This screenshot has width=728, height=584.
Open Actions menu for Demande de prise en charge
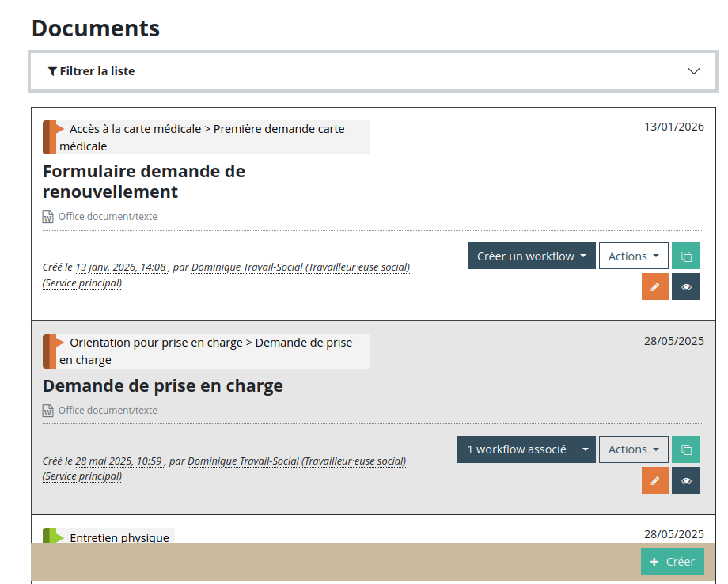[633, 449]
